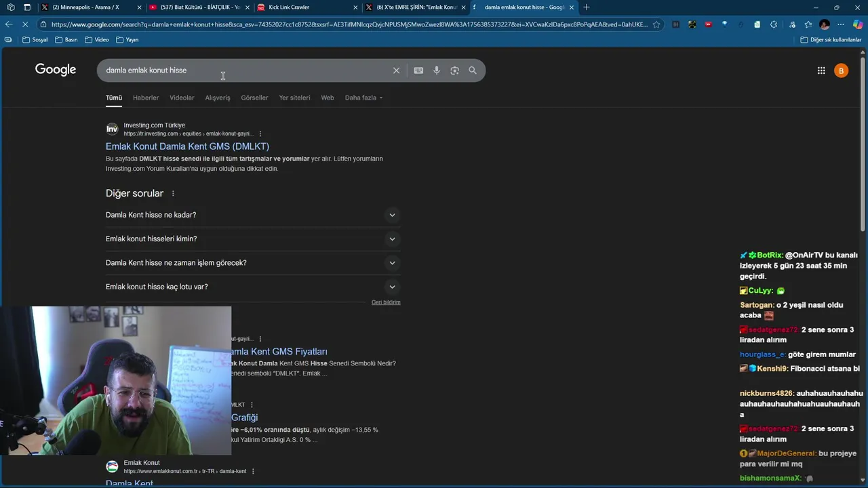Open the Google account avatar B
868x488 pixels.
point(841,70)
